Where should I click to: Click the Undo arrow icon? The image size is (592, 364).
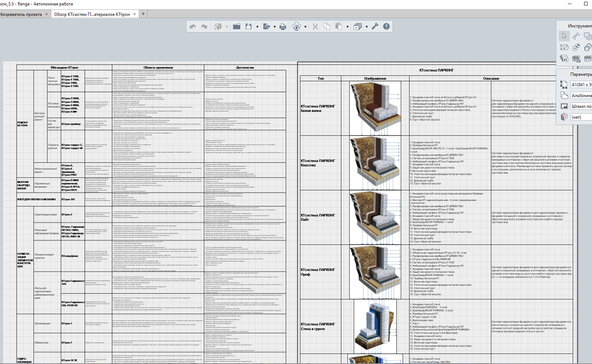coord(193,26)
